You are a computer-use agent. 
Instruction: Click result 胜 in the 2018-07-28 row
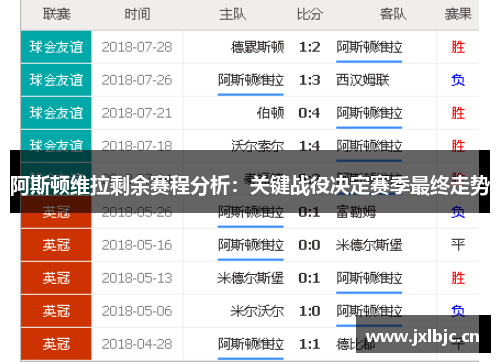(x=458, y=47)
